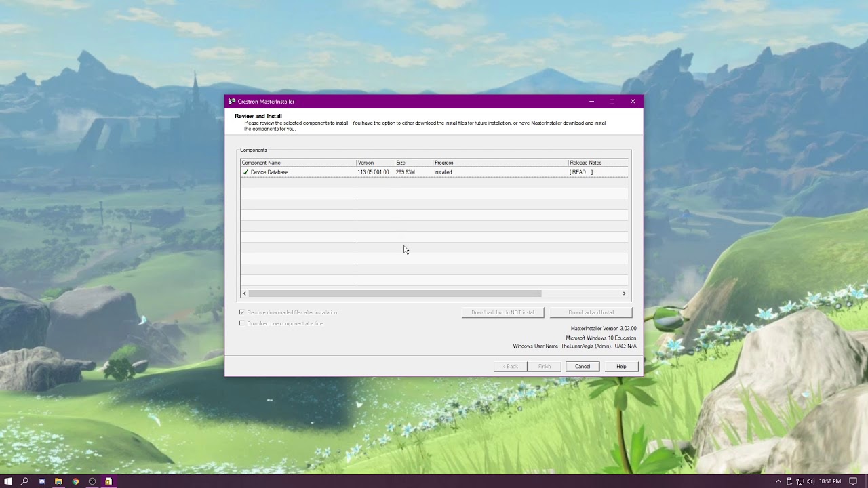Click version 113.05.001.00 cell

coord(373,172)
